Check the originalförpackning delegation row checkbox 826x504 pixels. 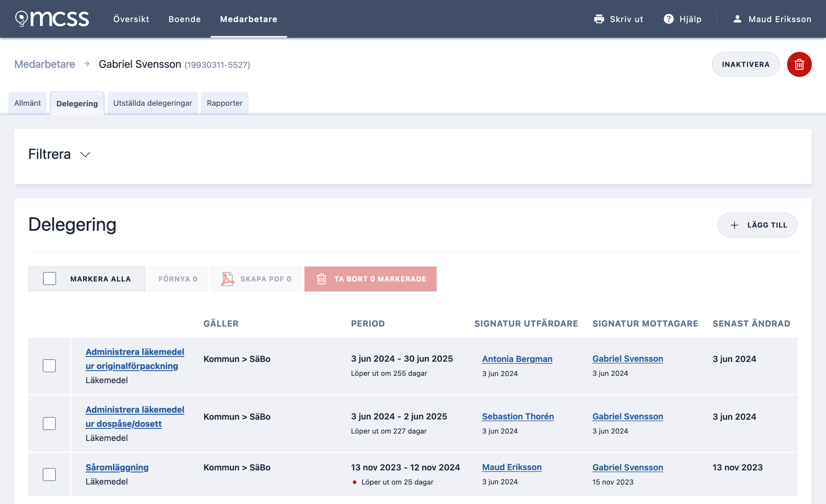tap(49, 366)
